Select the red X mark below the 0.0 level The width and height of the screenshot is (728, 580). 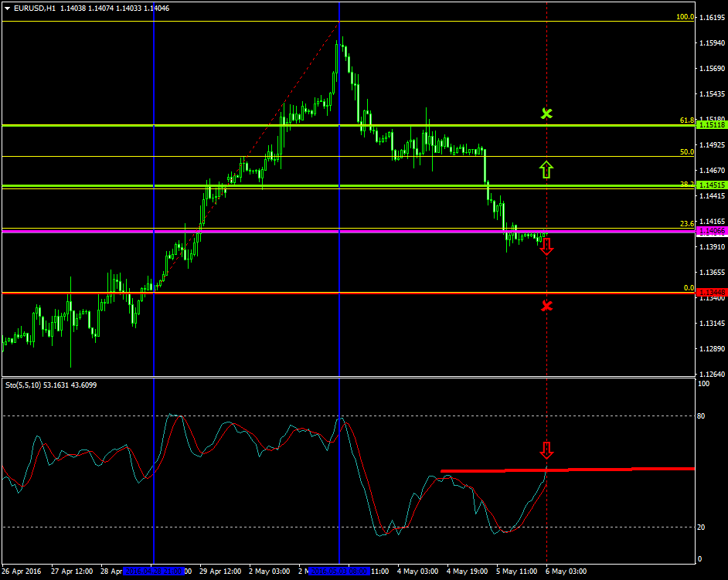pos(547,307)
